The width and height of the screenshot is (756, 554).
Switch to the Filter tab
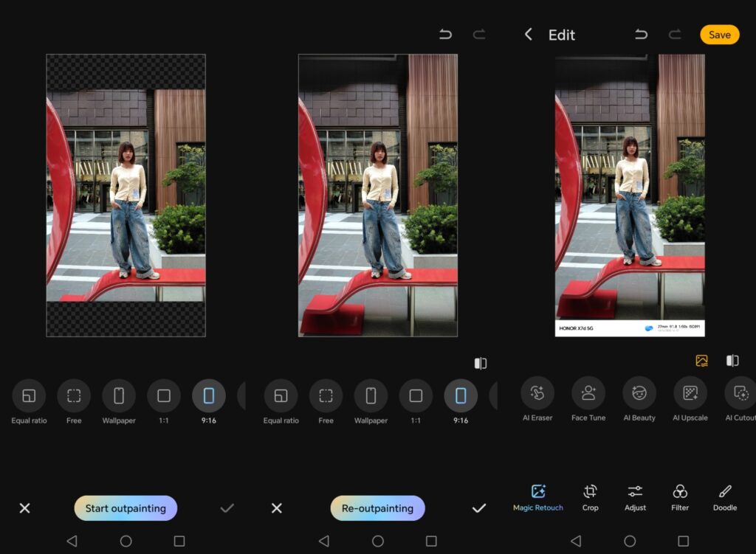pyautogui.click(x=680, y=492)
